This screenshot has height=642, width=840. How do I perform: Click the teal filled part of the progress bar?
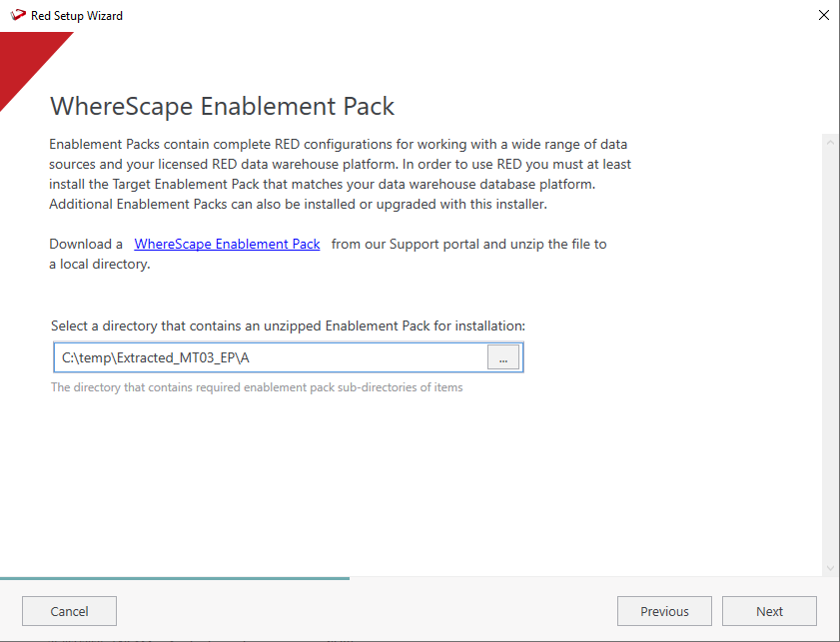[x=175, y=578]
